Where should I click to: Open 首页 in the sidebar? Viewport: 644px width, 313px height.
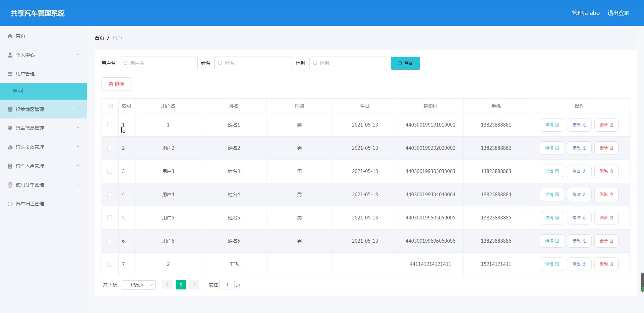(21, 36)
